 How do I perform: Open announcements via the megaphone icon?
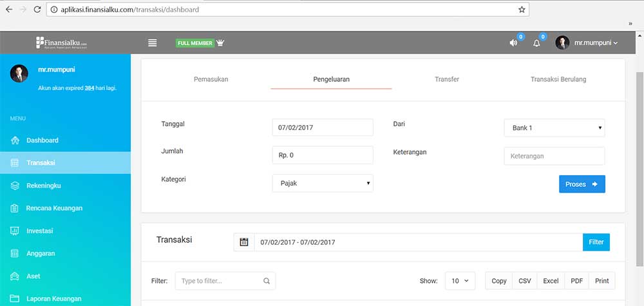tap(513, 43)
